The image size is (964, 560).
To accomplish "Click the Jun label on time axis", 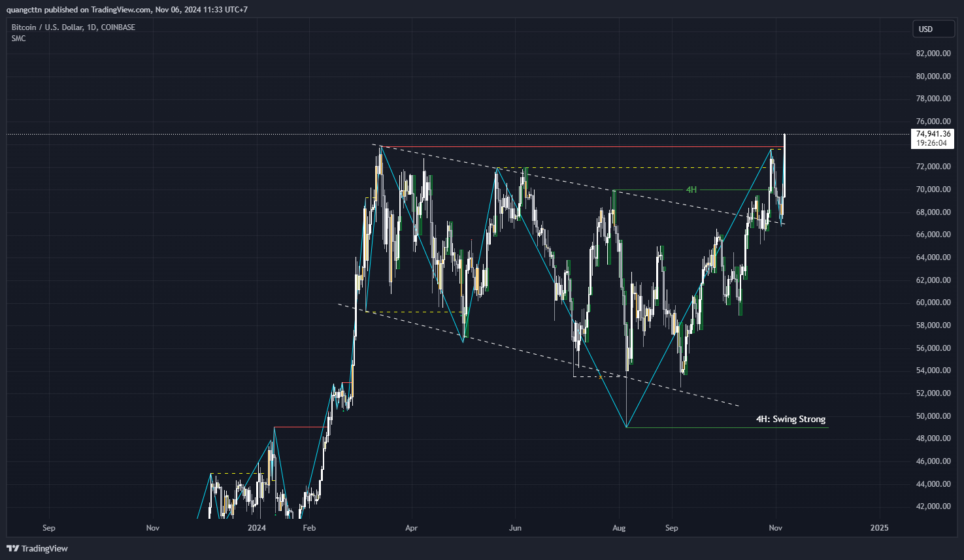I will [515, 528].
